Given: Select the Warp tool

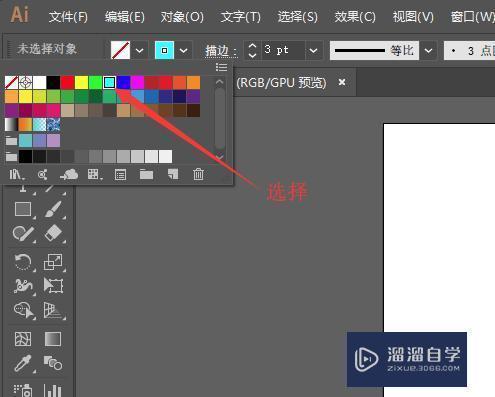Looking at the screenshot, I should tap(23, 286).
